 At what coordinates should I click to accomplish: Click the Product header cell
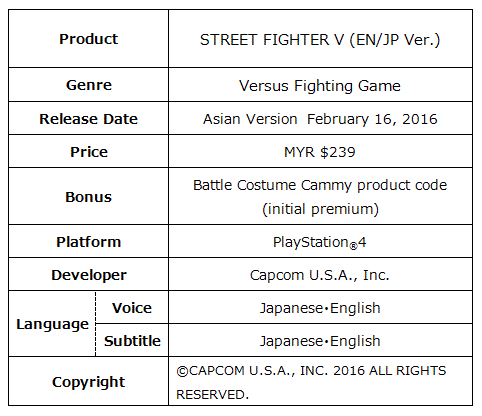pos(89,39)
